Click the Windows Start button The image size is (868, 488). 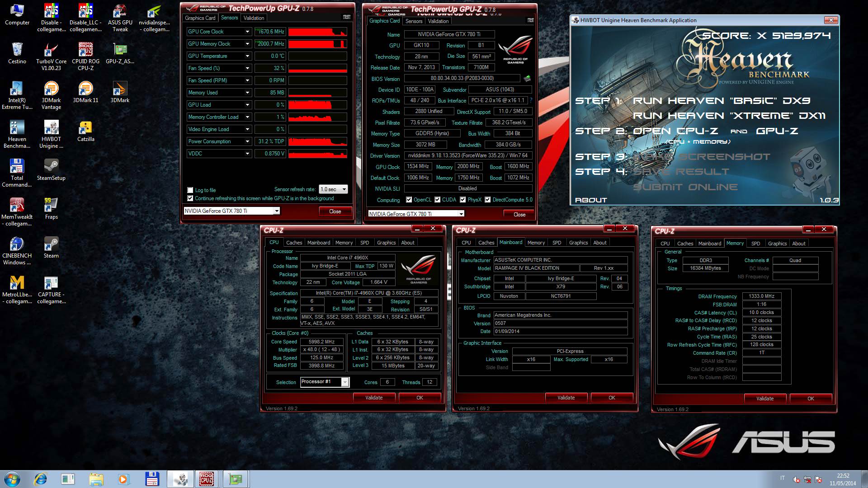[x=12, y=479]
